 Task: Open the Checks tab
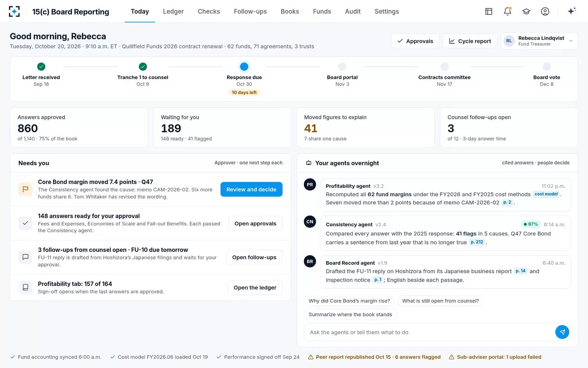pyautogui.click(x=209, y=11)
